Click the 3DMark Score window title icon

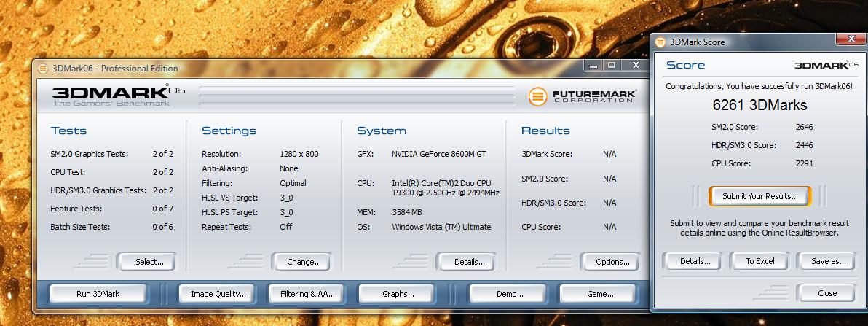click(x=661, y=42)
